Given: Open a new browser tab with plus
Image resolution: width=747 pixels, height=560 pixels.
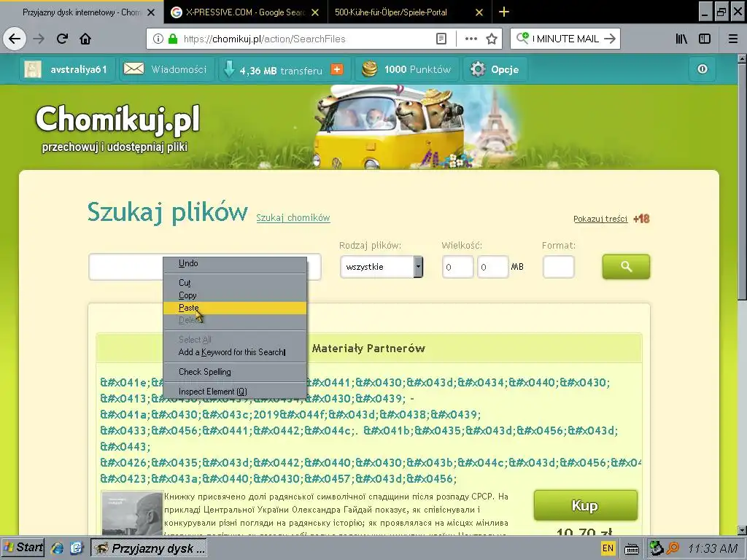Looking at the screenshot, I should pos(504,12).
